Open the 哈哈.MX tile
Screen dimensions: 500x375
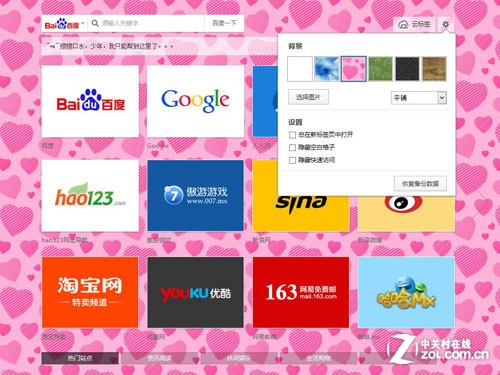pos(406,292)
